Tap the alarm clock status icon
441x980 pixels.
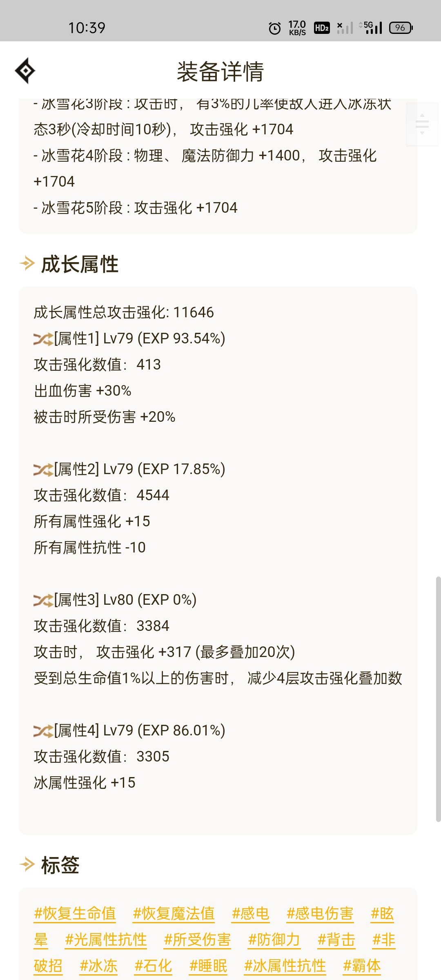(x=274, y=28)
